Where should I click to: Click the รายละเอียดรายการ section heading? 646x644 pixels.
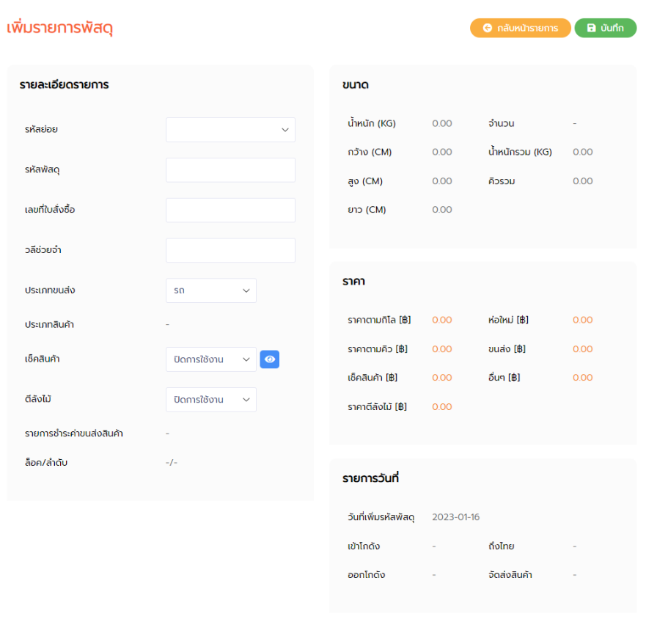[x=64, y=85]
